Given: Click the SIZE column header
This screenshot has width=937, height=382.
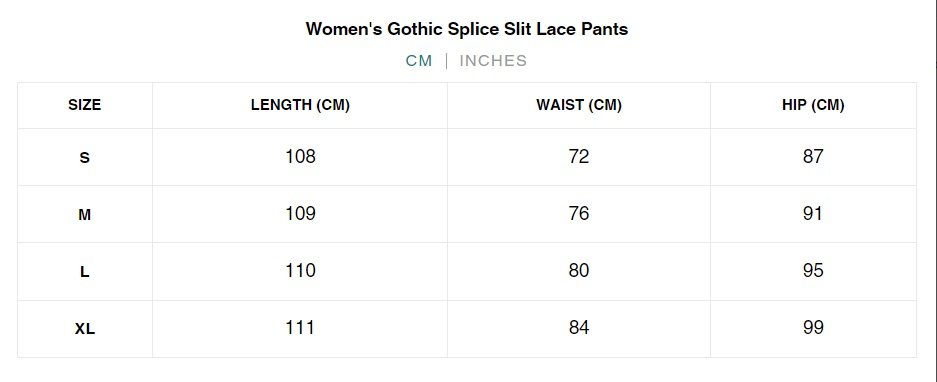Looking at the screenshot, I should click(x=85, y=105).
